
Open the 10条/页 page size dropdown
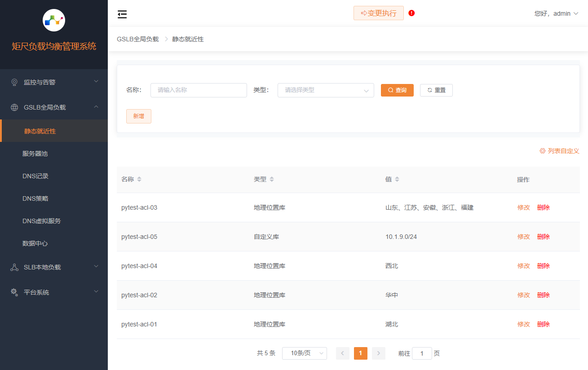[x=304, y=353]
